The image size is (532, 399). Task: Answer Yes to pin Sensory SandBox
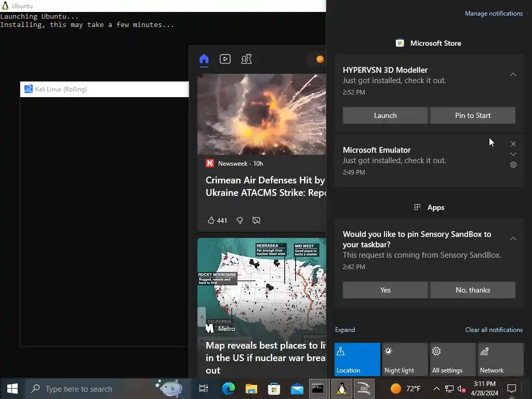pyautogui.click(x=385, y=290)
